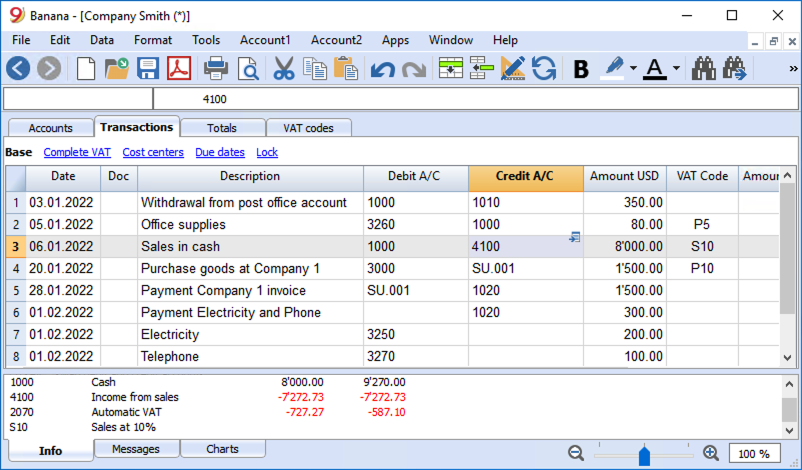Viewport: 802px width, 470px height.
Task: Open the Help menu
Action: tap(505, 40)
